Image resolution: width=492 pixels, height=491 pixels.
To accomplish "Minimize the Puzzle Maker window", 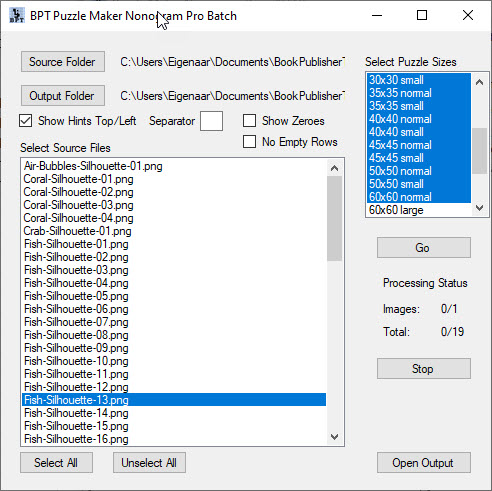I will click(x=377, y=15).
